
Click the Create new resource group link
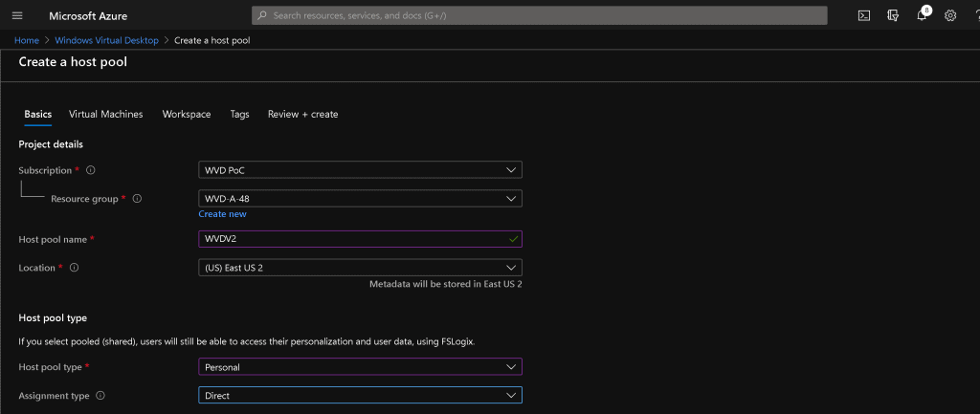[222, 214]
